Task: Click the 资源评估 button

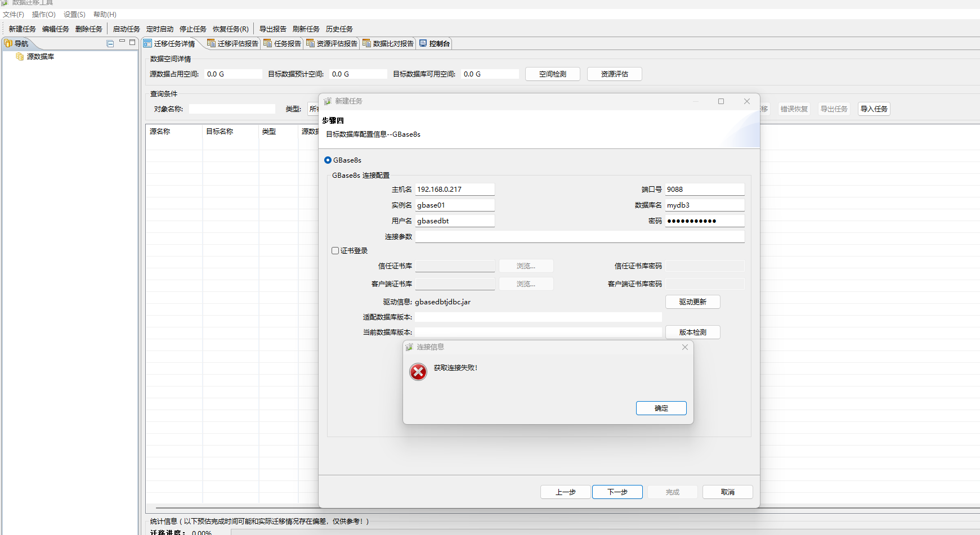Action: click(x=615, y=74)
